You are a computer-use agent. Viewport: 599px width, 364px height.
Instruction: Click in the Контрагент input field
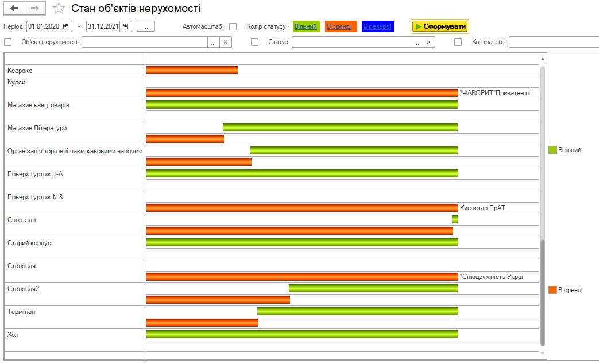553,42
